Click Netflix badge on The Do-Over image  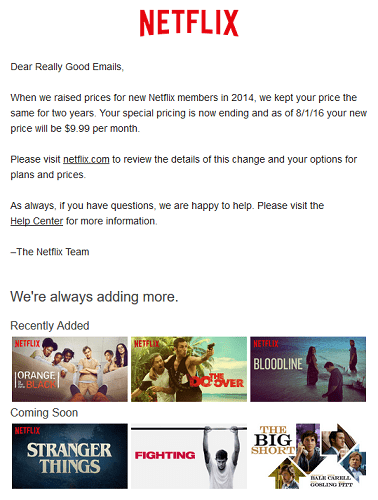point(147,343)
